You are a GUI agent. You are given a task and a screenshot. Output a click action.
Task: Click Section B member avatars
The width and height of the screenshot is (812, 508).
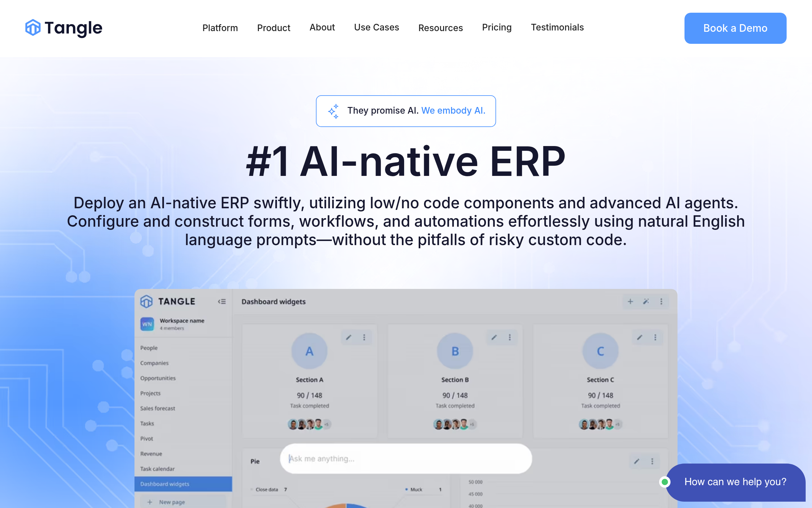455,424
